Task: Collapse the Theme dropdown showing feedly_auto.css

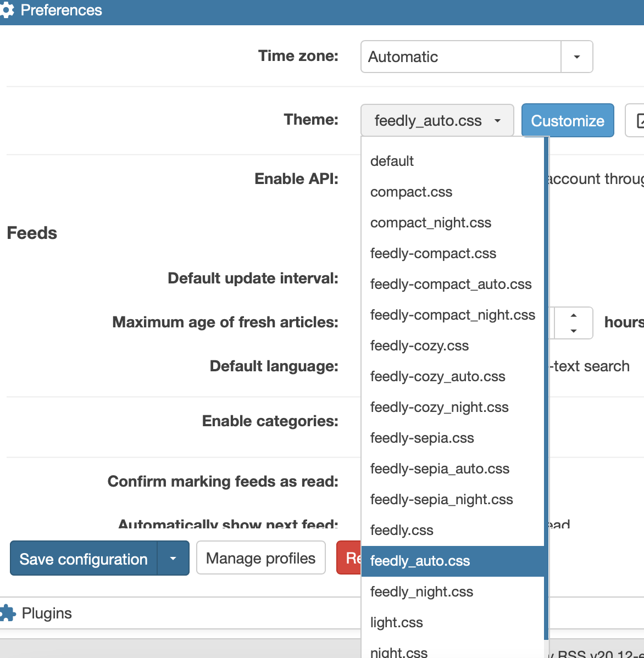Action: click(437, 120)
